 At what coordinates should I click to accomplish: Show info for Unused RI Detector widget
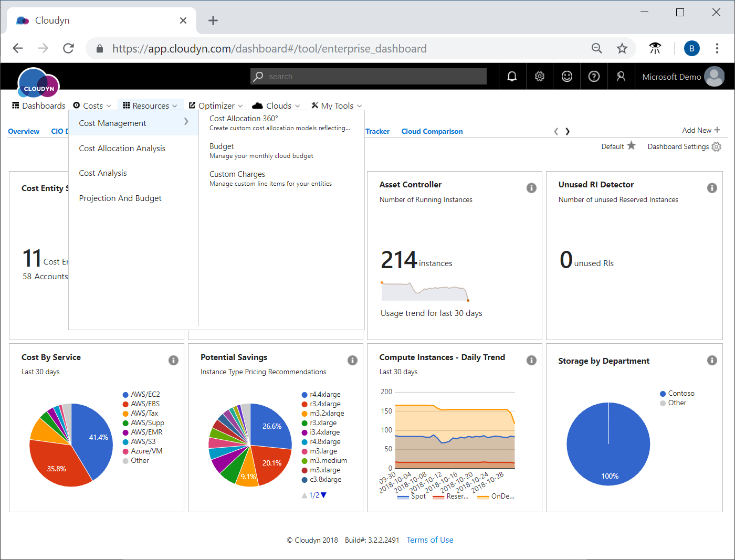pyautogui.click(x=712, y=188)
